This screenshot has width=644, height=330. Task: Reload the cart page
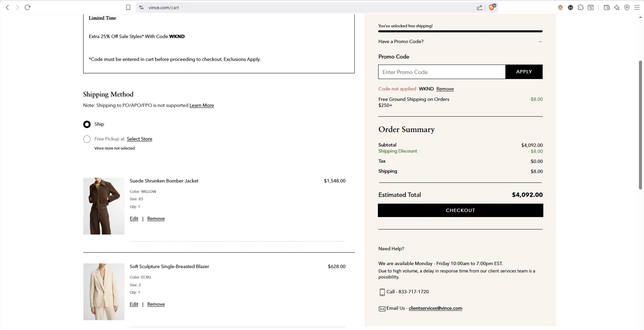(x=27, y=7)
